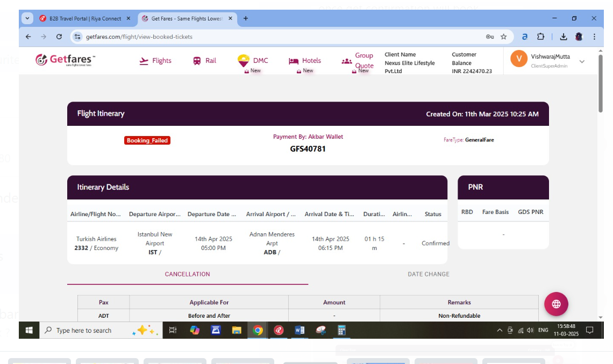Open Word from the Windows taskbar

coord(300,330)
